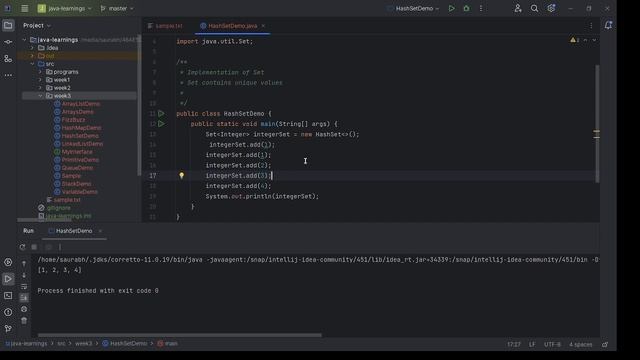Open editor tab options menu
Screen dimensions: 640x360
point(591,26)
